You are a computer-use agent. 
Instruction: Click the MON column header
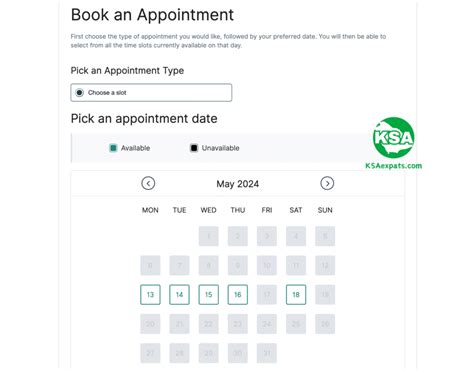click(x=150, y=210)
